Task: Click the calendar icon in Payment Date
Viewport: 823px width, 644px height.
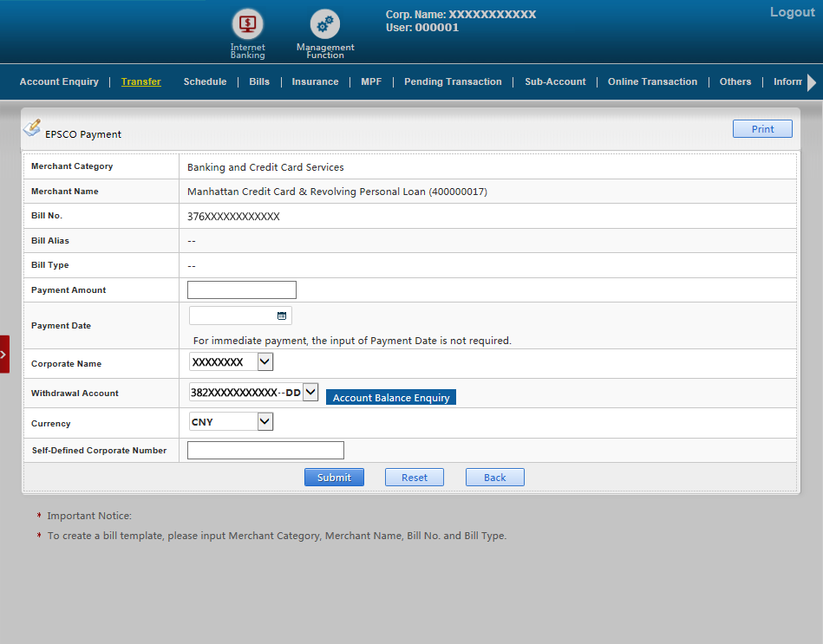Action: pyautogui.click(x=282, y=315)
